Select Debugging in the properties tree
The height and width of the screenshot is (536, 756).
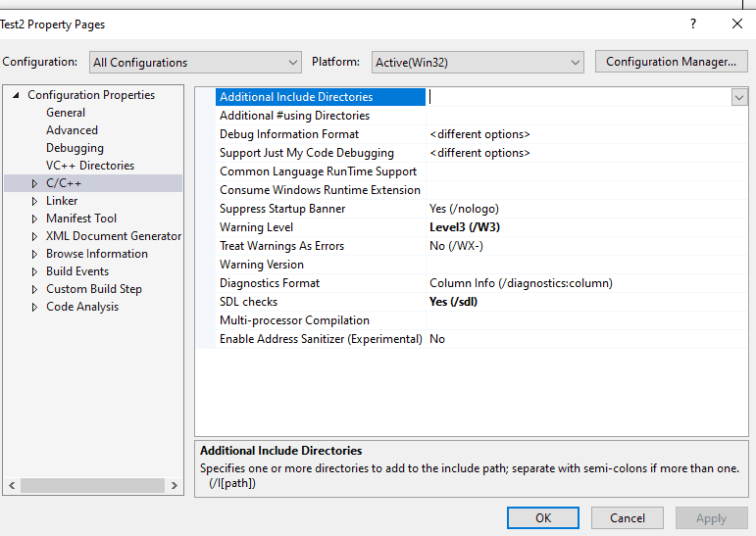(75, 148)
